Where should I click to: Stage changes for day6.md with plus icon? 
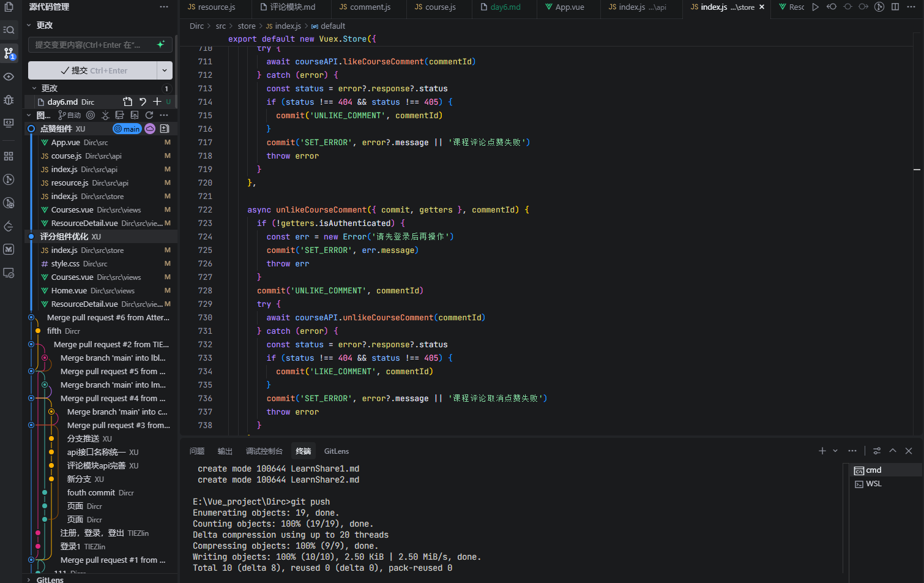(x=157, y=102)
